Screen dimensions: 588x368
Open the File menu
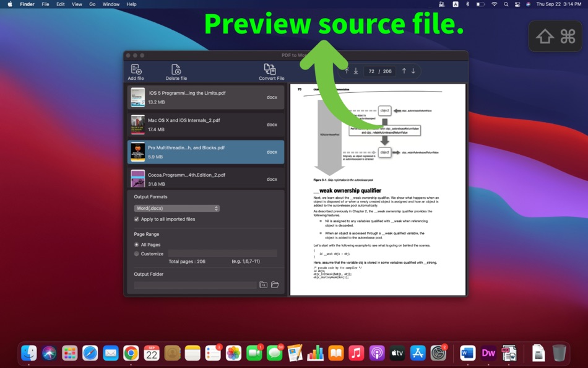coord(45,4)
